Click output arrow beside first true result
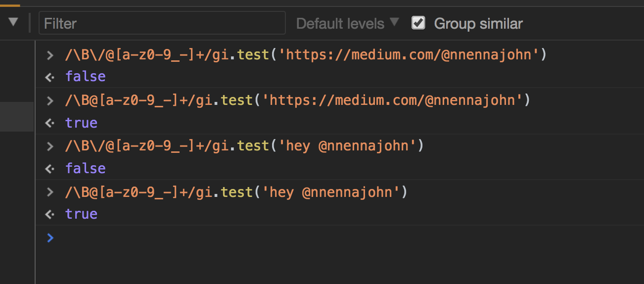This screenshot has width=644, height=284. point(49,123)
